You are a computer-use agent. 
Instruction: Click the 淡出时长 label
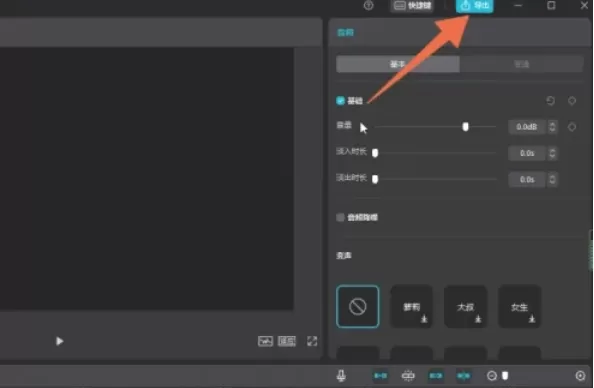tap(352, 178)
